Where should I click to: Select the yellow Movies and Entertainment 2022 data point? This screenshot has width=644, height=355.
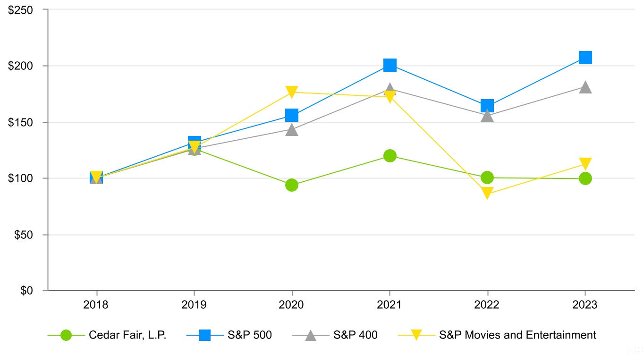pyautogui.click(x=487, y=193)
